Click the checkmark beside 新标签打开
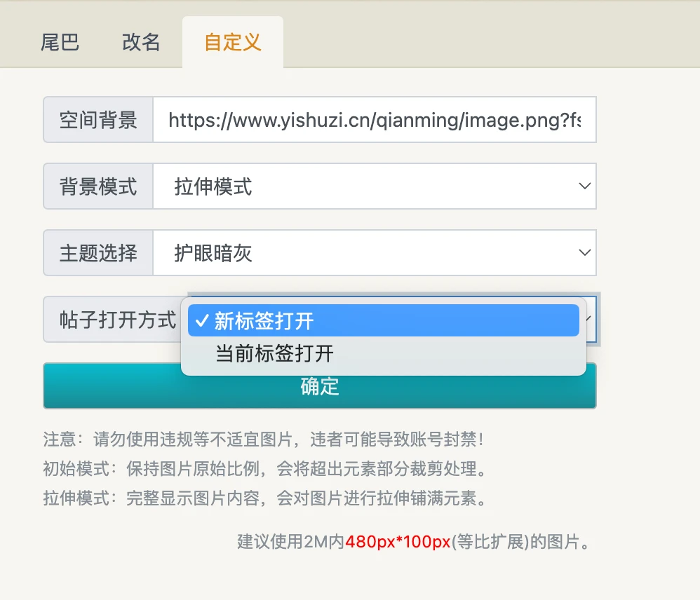 [202, 321]
